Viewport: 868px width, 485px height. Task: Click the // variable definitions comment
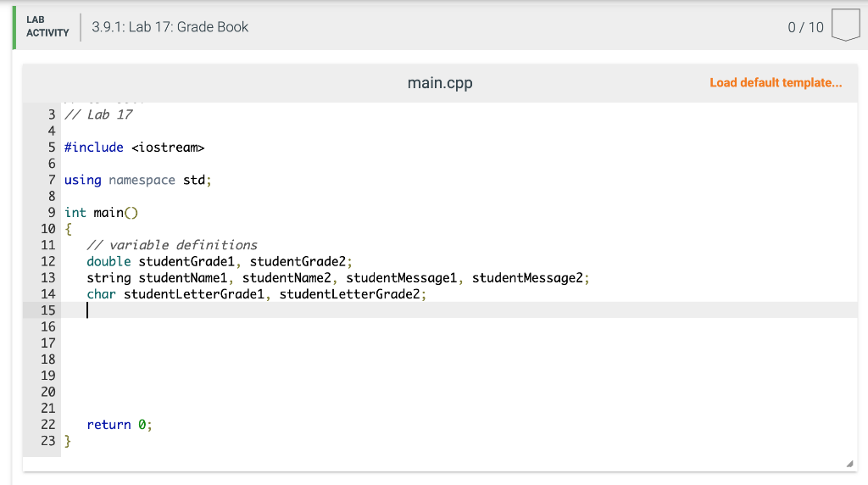coord(171,245)
